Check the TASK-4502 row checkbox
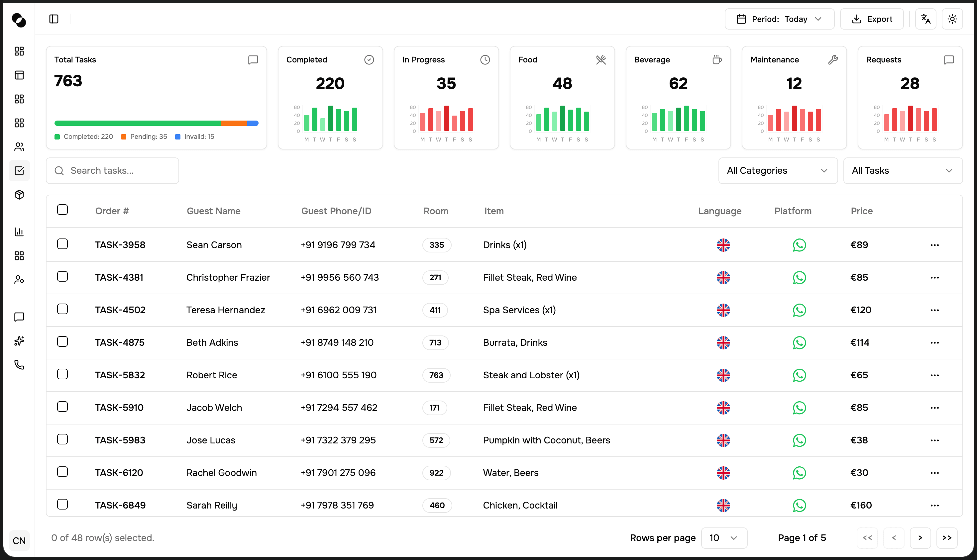The image size is (977, 560). (x=62, y=309)
